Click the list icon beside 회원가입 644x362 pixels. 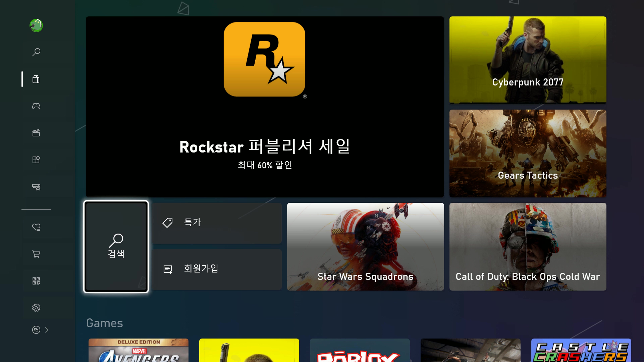tap(168, 269)
